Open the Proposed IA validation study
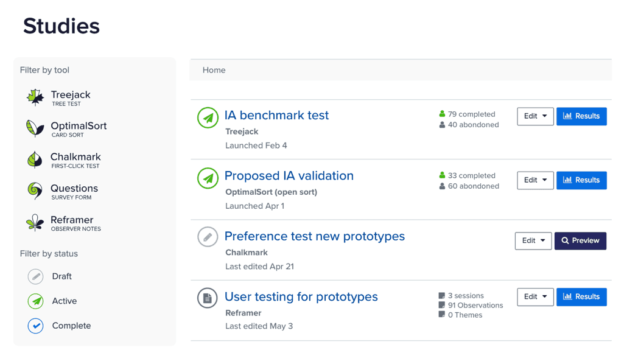Screen dimensions: 627x364 pos(289,175)
